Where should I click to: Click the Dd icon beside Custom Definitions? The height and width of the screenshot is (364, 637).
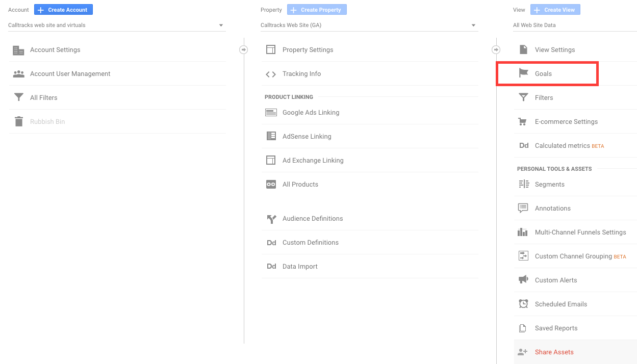271,243
